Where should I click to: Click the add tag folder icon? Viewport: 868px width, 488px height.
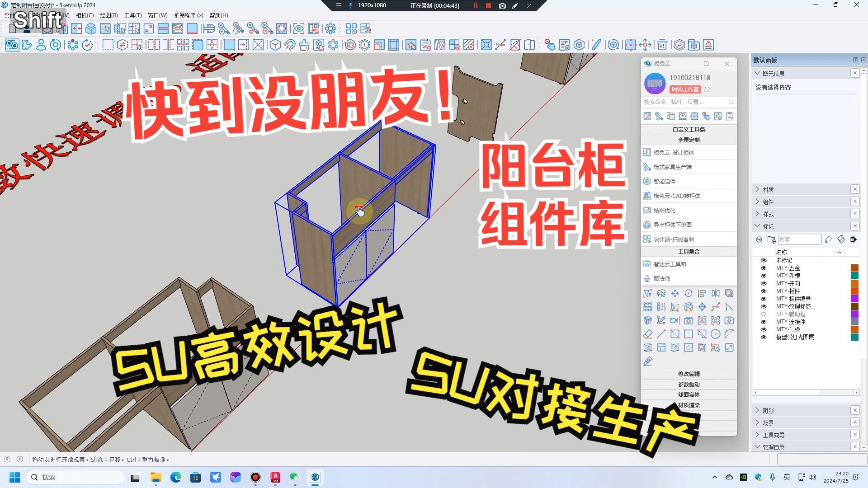[771, 239]
